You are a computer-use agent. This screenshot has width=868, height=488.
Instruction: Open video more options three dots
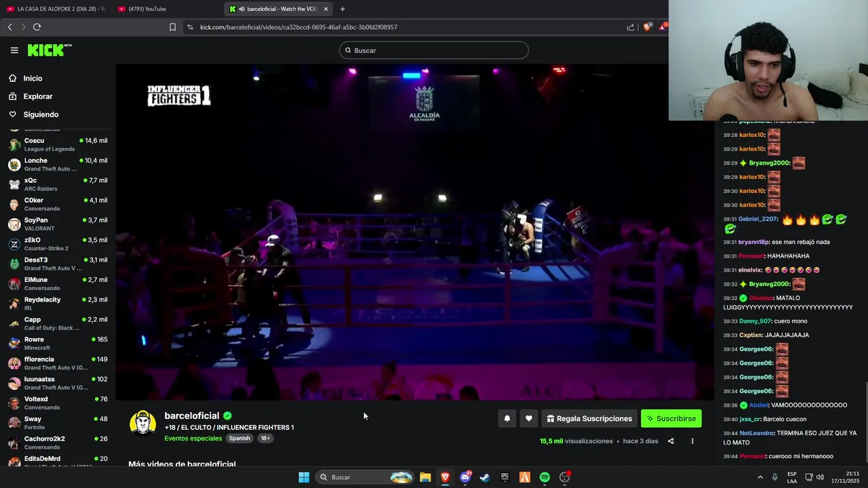coord(692,441)
